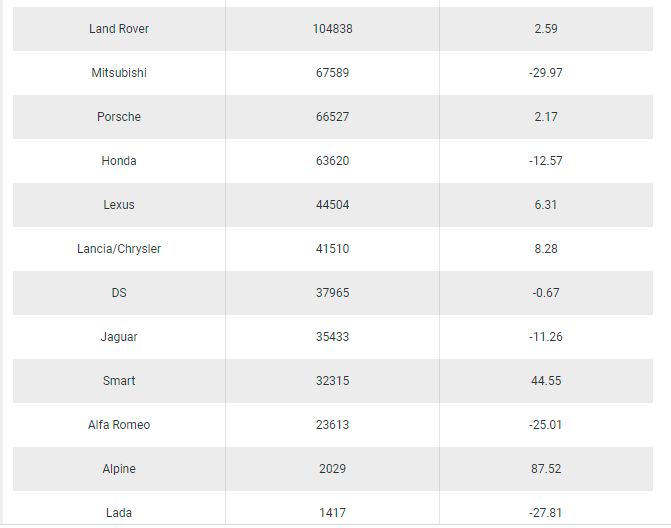
Task: Select the Alfa Romeo brand cell
Action: pos(119,425)
